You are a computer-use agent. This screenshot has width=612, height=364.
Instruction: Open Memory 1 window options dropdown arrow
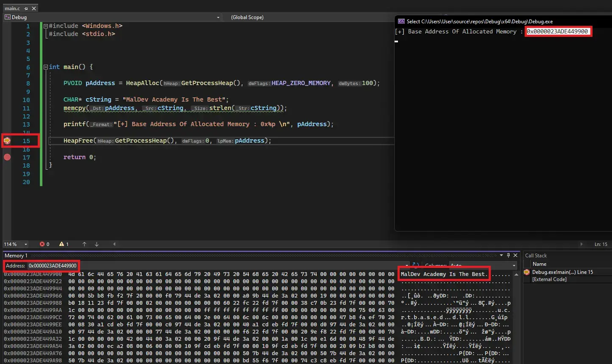pyautogui.click(x=501, y=255)
